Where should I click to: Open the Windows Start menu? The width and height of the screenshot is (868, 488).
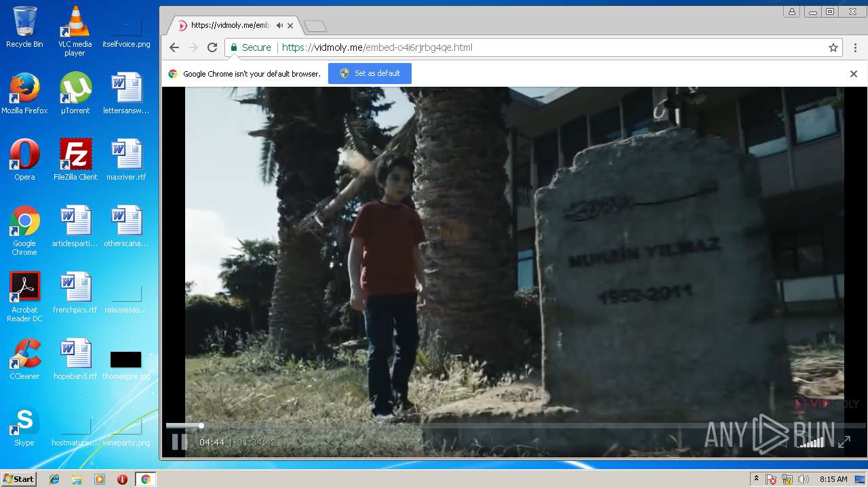point(18,479)
